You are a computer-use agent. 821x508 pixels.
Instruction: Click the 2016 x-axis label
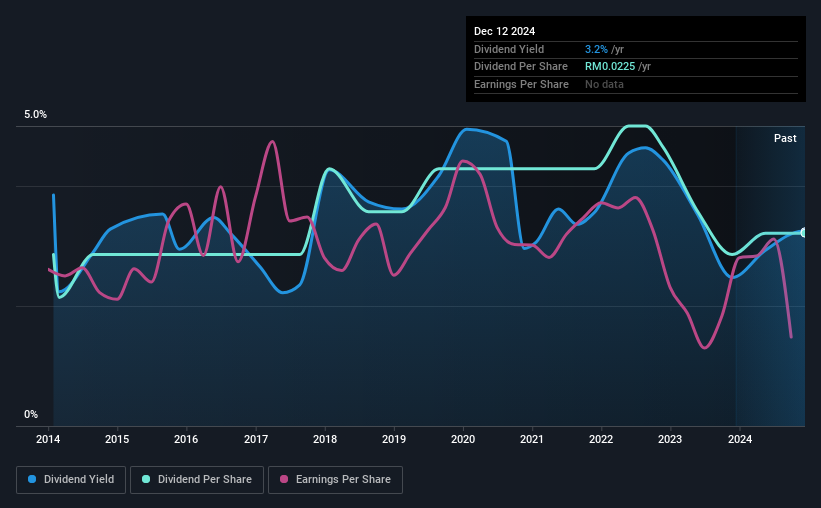(x=186, y=439)
